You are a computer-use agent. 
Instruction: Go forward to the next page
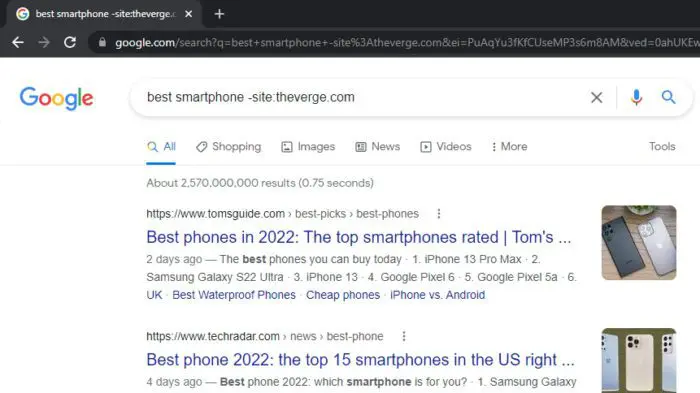click(44, 42)
